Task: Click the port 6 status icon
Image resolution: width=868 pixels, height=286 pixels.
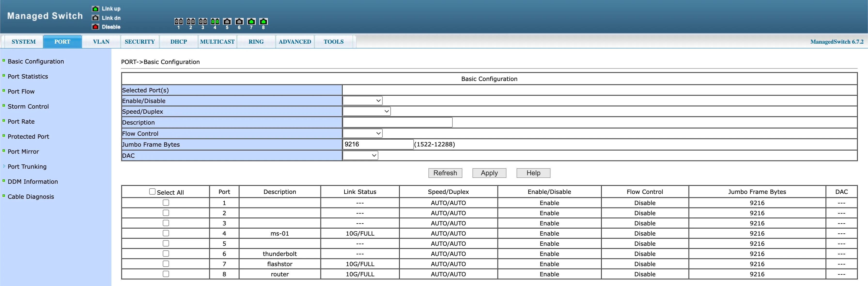Action: point(239,22)
